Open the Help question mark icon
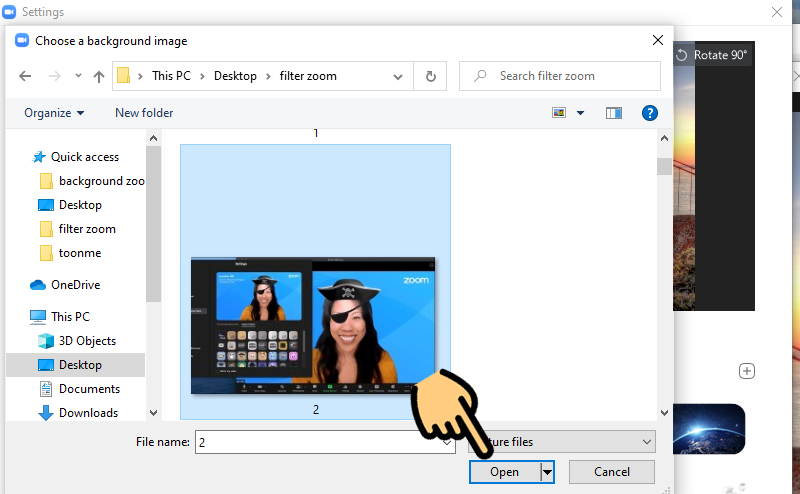 click(x=649, y=113)
